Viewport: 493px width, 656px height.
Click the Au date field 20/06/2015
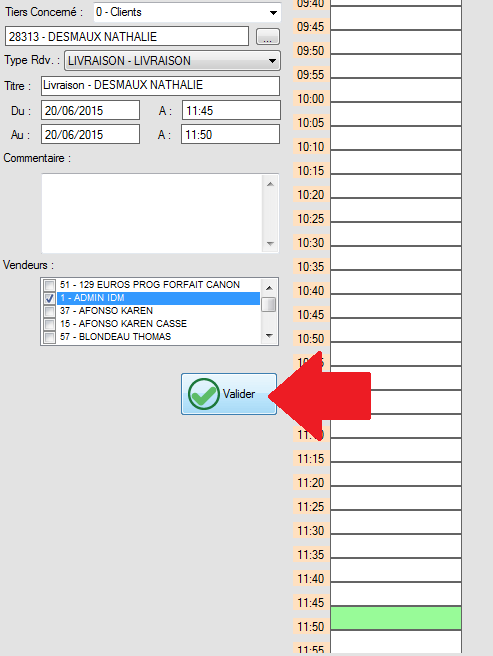point(90,134)
